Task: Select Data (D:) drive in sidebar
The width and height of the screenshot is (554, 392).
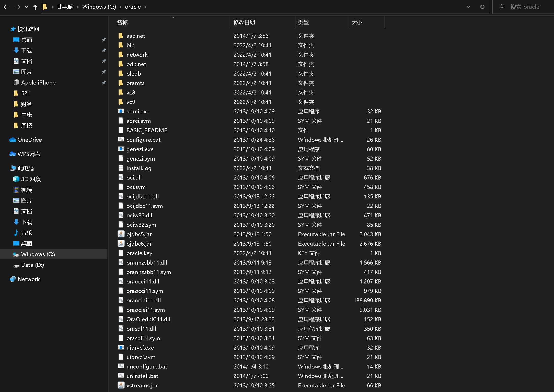Action: click(x=32, y=265)
